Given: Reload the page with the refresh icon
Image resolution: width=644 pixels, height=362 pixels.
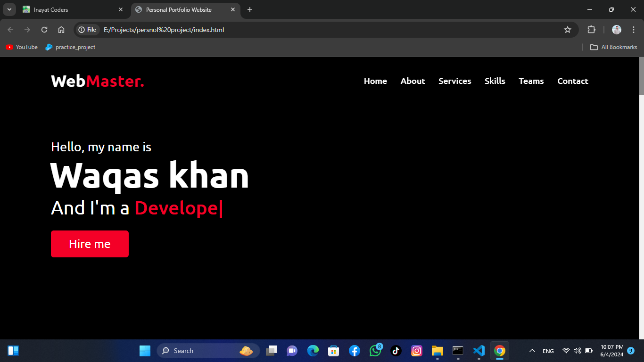Looking at the screenshot, I should coord(44,30).
